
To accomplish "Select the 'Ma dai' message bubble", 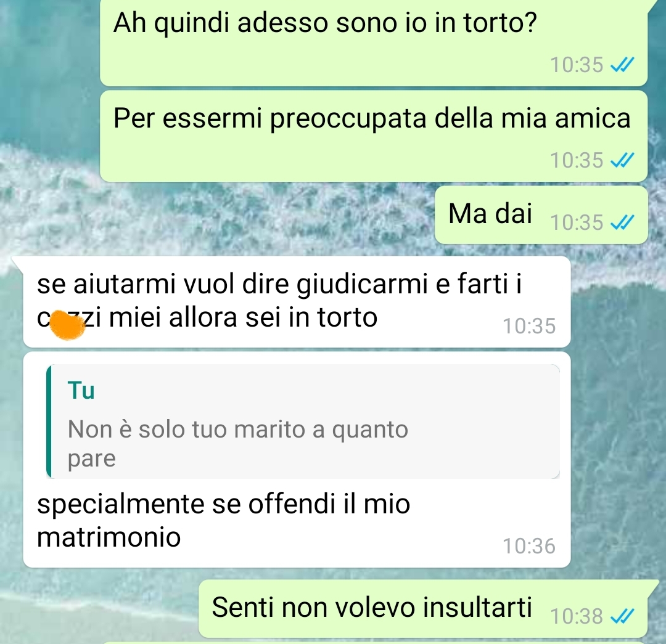I will (x=541, y=214).
